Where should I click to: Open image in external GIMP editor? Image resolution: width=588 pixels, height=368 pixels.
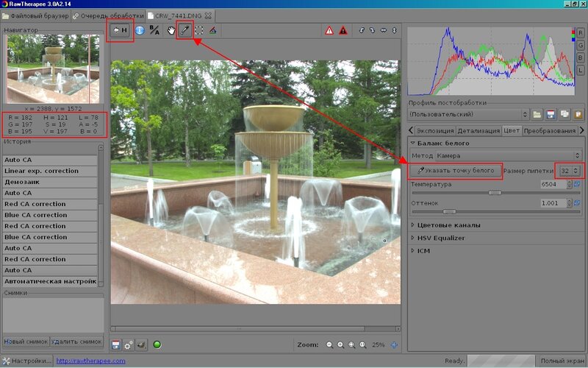click(141, 344)
